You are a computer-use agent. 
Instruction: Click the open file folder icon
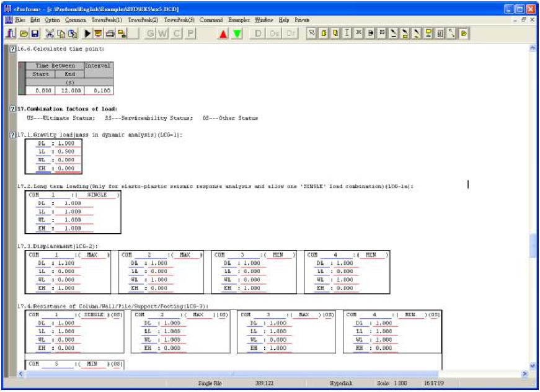24,33
